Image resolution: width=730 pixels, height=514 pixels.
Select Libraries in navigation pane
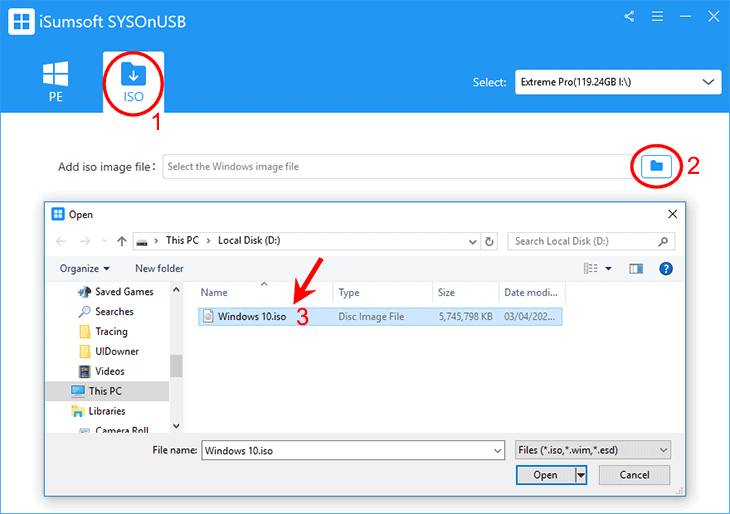pyautogui.click(x=98, y=411)
